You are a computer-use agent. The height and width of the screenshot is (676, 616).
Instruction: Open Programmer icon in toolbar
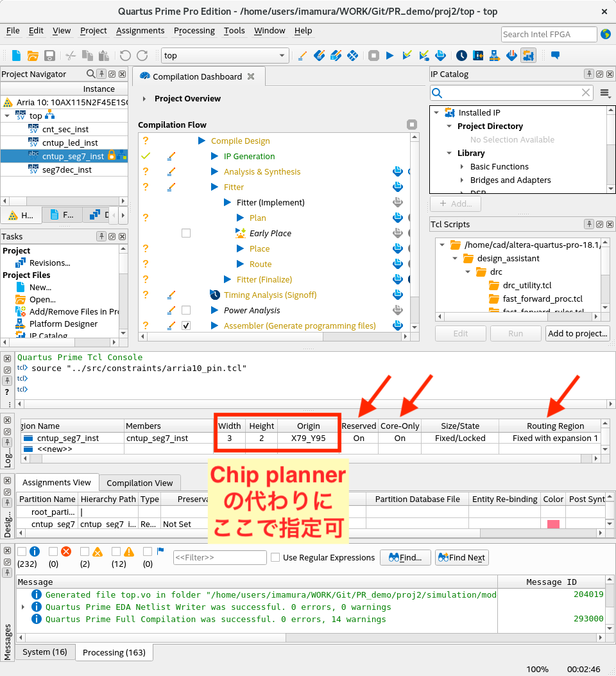(511, 55)
